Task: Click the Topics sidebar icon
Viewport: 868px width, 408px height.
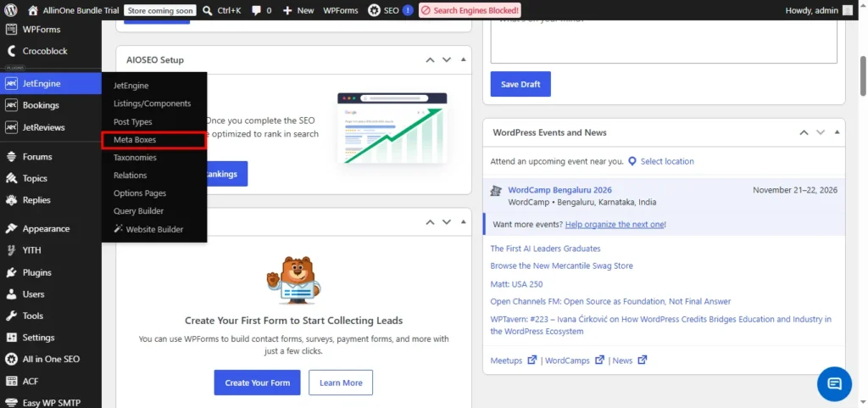Action: pyautogui.click(x=11, y=178)
